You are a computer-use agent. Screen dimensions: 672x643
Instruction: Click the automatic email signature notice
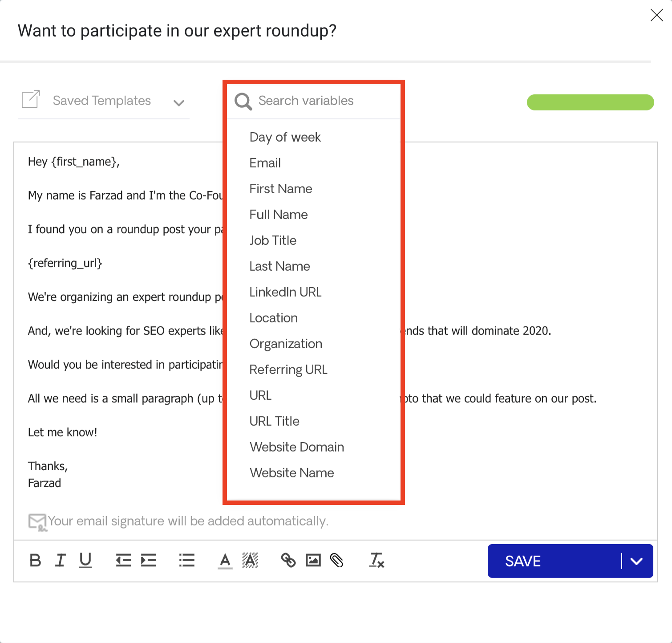point(188,521)
